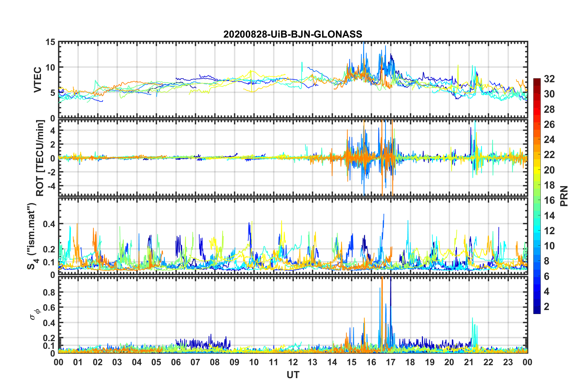Image resolution: width=586 pixels, height=392 pixels.
Task: Select colorbar tick label 22
Action: pos(549,155)
